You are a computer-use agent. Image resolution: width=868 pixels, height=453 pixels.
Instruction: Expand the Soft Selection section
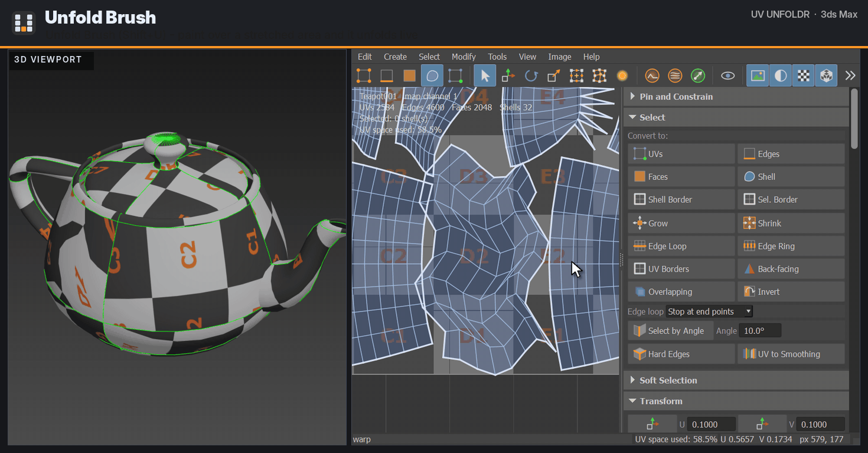click(x=736, y=380)
